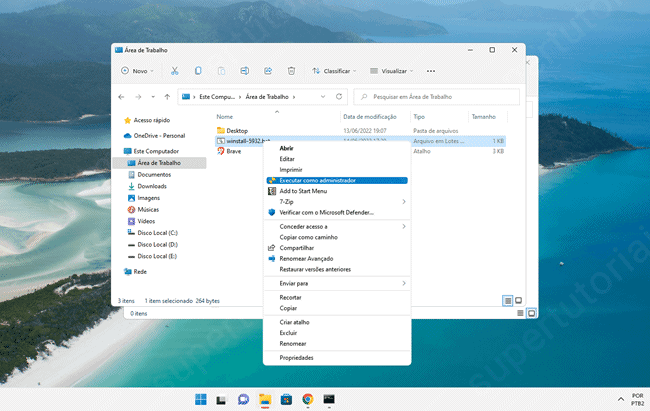
Task: Open Downloads in the navigation pane
Action: (152, 186)
